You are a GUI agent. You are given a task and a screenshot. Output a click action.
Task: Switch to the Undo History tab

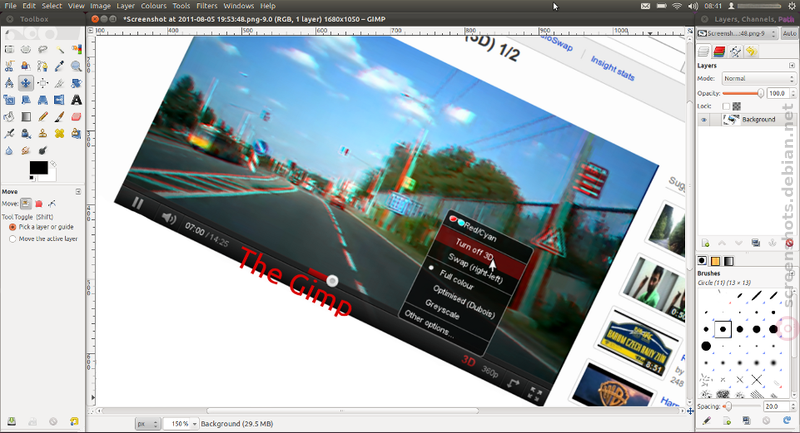751,51
